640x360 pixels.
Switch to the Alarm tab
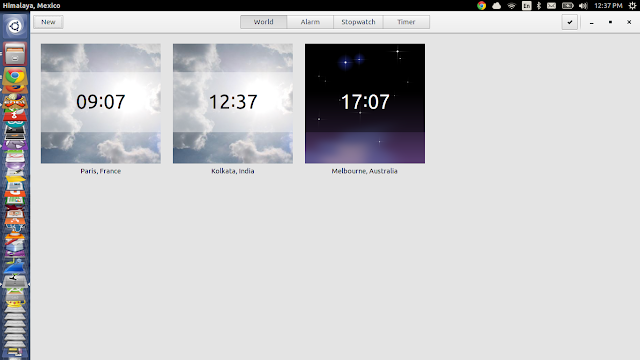(x=310, y=22)
